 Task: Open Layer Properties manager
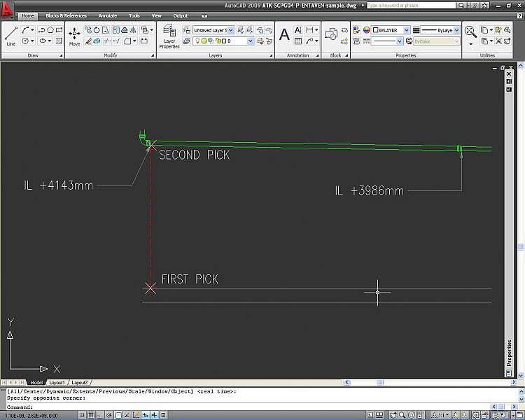coord(169,35)
